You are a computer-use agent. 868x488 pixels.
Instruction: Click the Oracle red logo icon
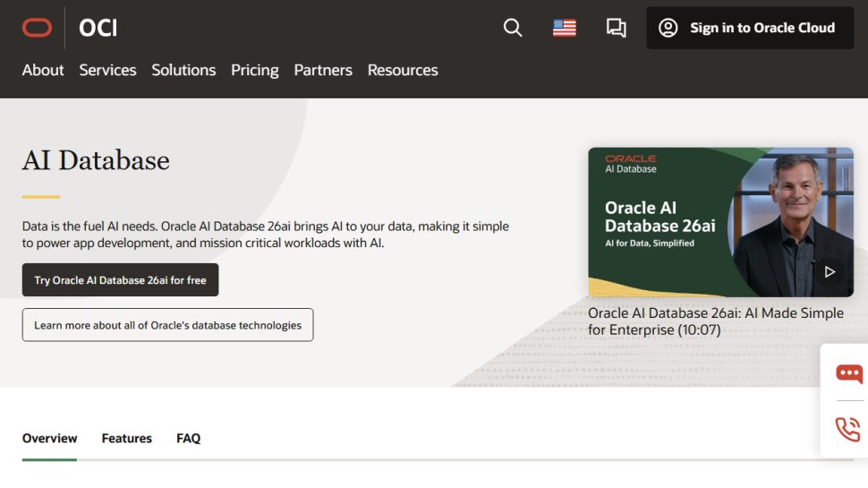tap(37, 28)
